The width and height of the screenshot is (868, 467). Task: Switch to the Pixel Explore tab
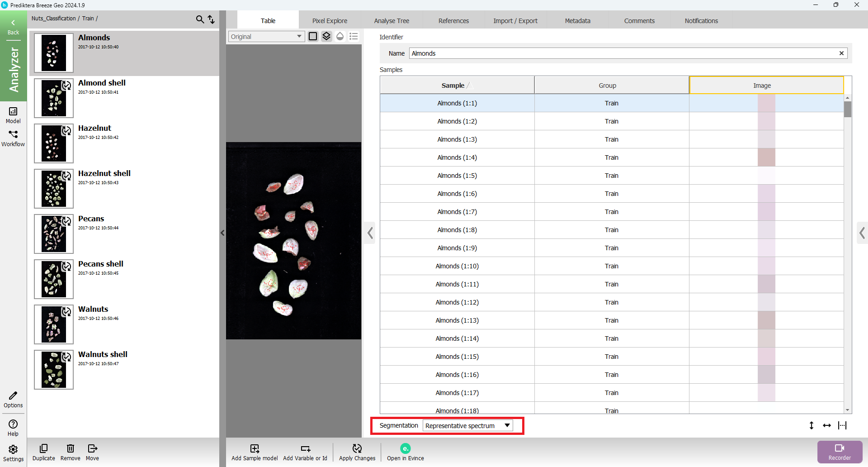[330, 21]
